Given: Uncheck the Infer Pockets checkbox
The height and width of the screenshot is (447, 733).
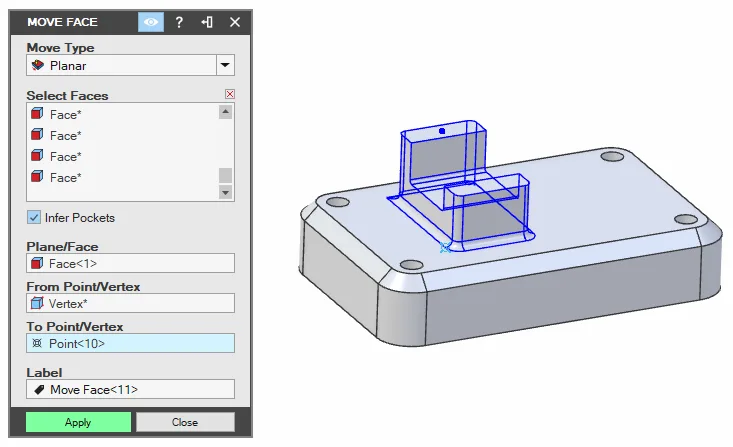Looking at the screenshot, I should coord(34,217).
